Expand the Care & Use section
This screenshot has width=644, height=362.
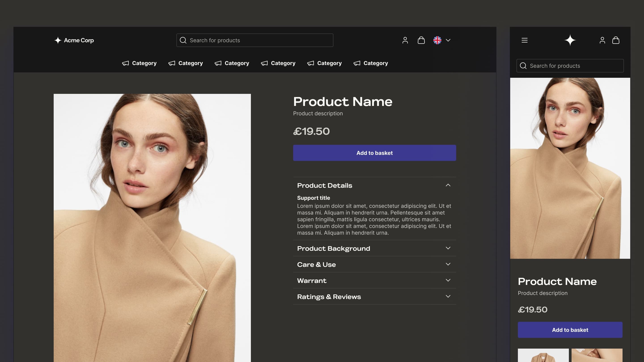click(x=448, y=264)
